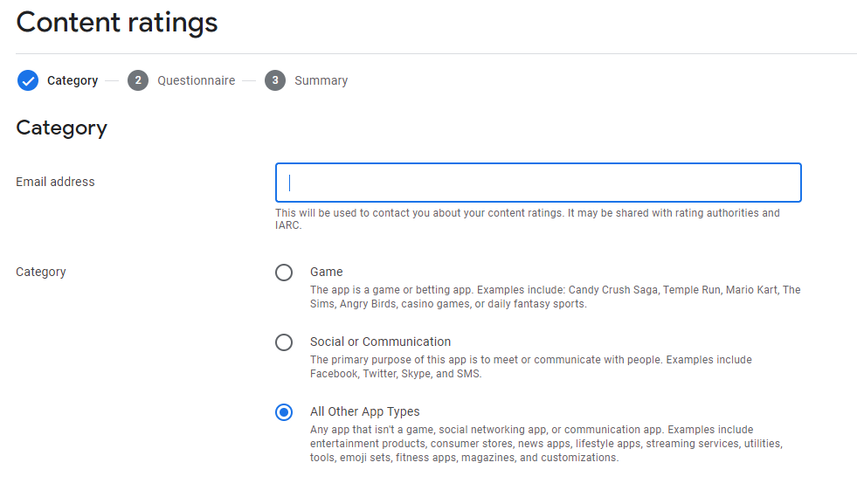Image resolution: width=857 pixels, height=504 pixels.
Task: Select the Game radio button
Action: [x=284, y=273]
